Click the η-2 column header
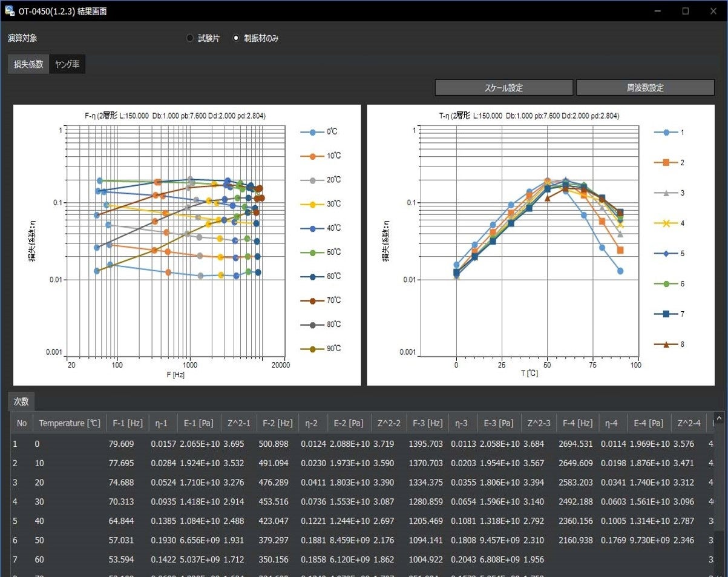The width and height of the screenshot is (728, 577). coord(313,423)
